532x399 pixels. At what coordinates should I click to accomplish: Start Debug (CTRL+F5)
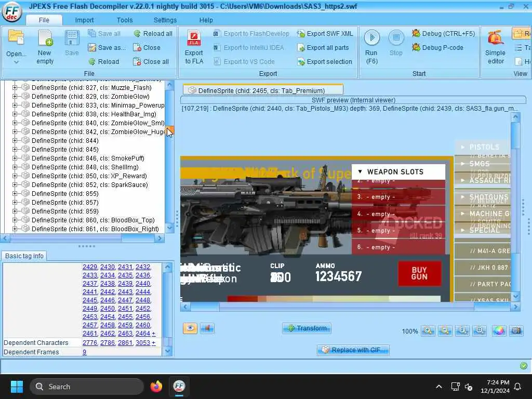tap(443, 34)
